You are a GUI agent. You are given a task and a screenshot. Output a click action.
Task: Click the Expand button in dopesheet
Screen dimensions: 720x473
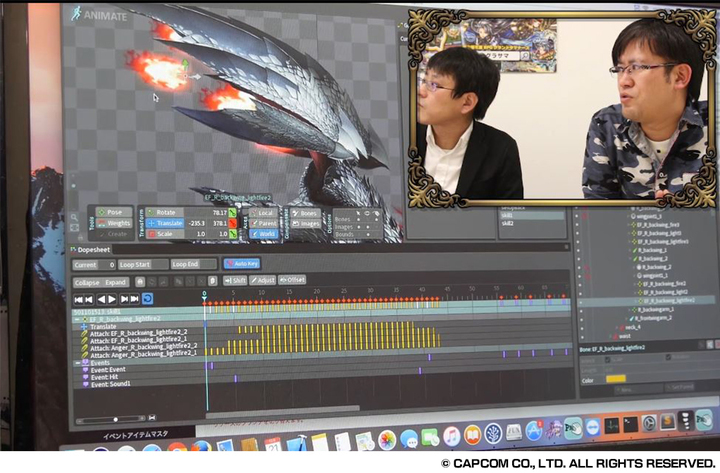(x=116, y=282)
